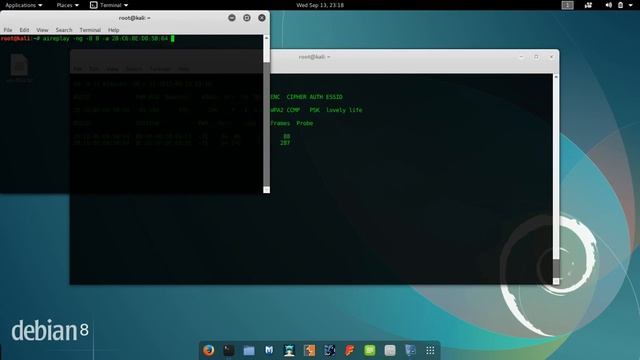Click 'CIPHER AUTH ESSID' header text
Viewport: 640px width, 360px height.
pos(314,97)
